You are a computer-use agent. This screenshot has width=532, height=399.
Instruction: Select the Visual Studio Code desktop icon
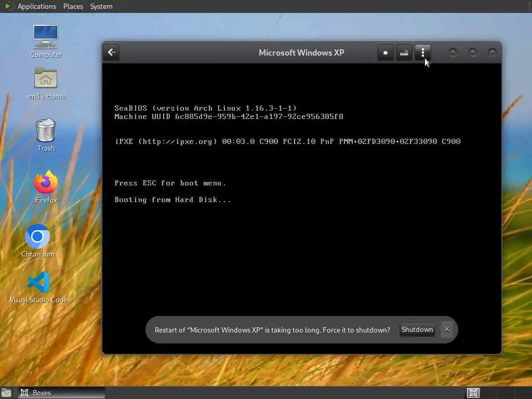point(38,287)
